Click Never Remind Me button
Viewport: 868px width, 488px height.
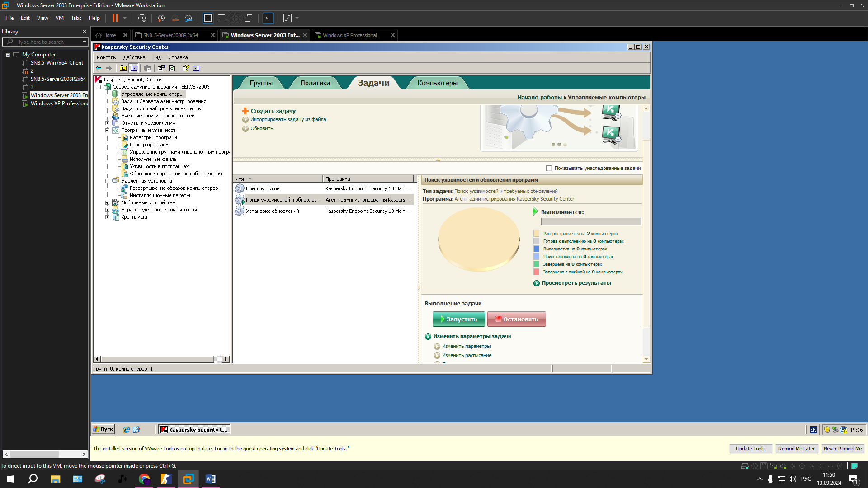[x=843, y=449]
